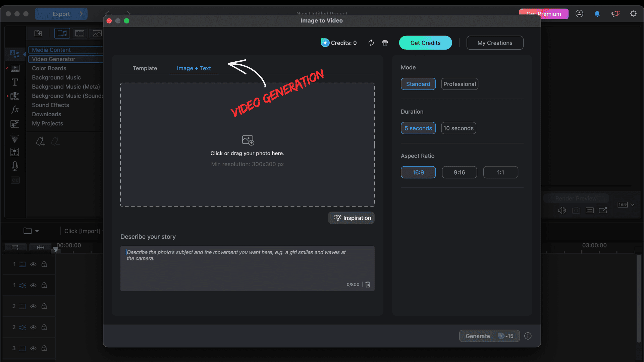Click the trash icon in story textbox
The width and height of the screenshot is (644, 362).
(x=368, y=285)
